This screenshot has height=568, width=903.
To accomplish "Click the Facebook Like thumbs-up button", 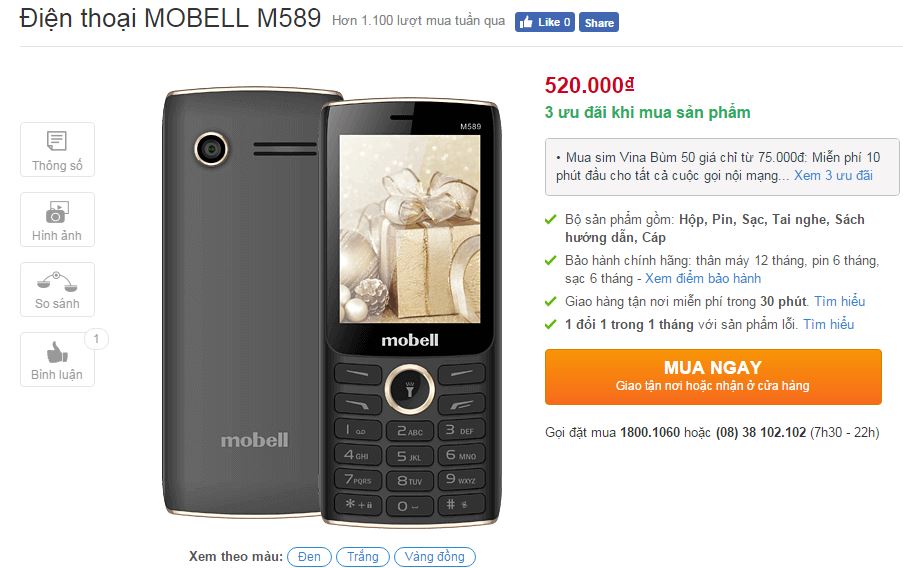I will click(544, 22).
